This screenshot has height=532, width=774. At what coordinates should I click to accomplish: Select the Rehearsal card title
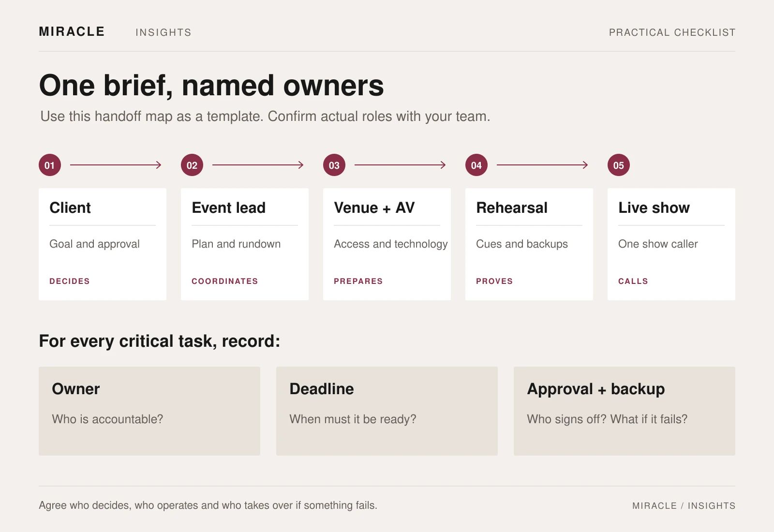[x=512, y=208]
